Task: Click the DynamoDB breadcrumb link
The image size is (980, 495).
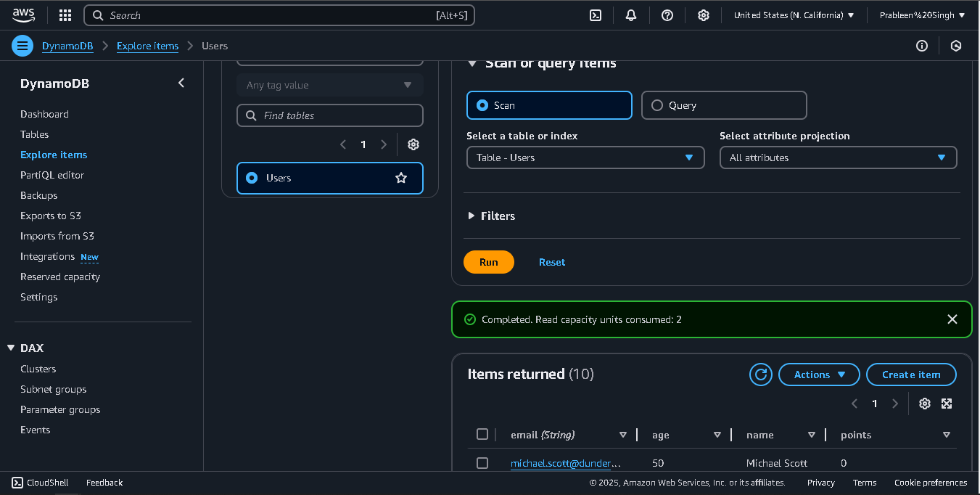Action: (x=67, y=46)
